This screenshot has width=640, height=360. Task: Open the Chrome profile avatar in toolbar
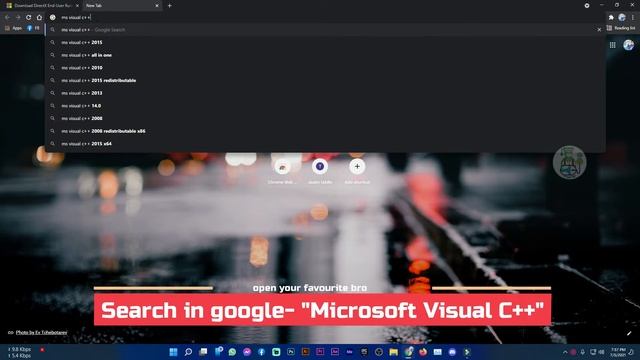(622, 17)
